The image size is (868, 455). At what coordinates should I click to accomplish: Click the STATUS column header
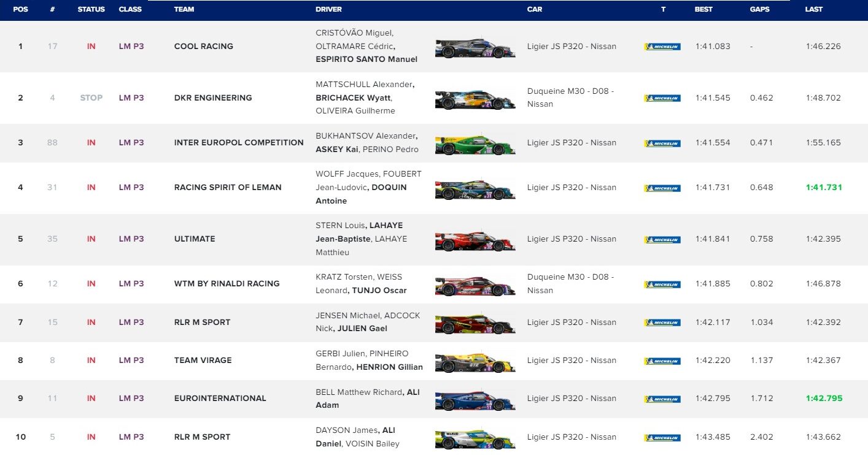(x=91, y=9)
